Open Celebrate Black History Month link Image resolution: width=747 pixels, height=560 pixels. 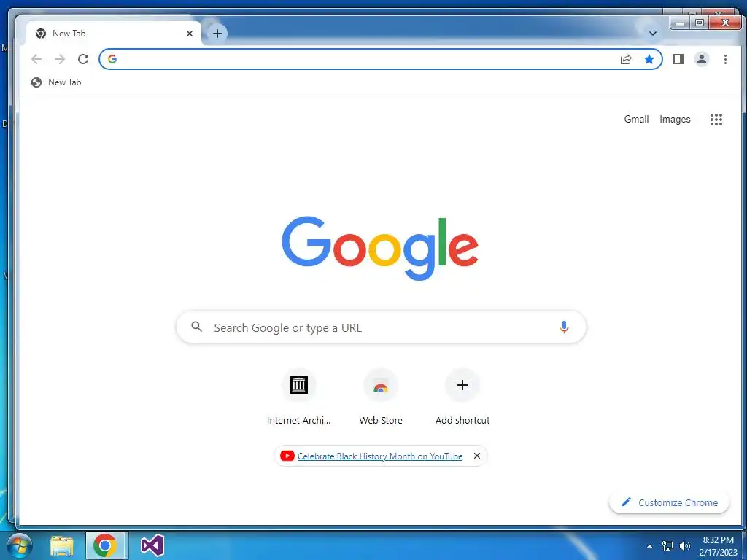pyautogui.click(x=379, y=456)
